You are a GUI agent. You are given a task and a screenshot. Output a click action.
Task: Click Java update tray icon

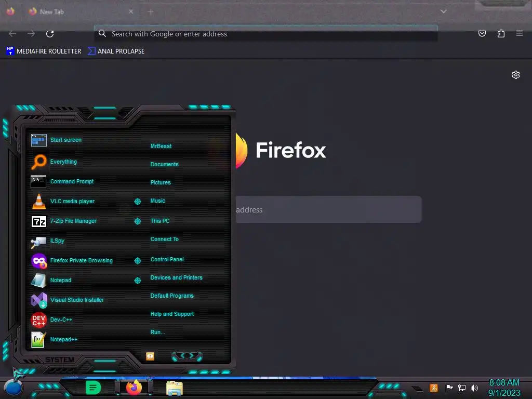[434, 388]
